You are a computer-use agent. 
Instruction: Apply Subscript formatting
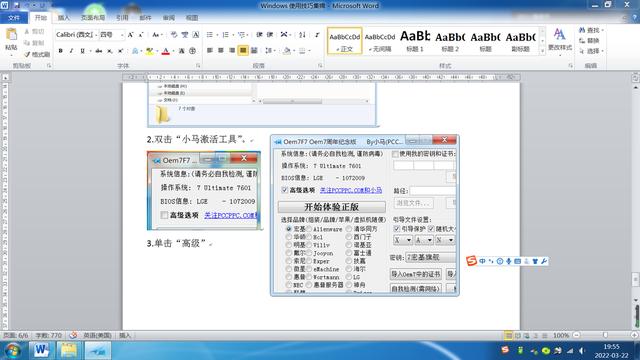click(x=110, y=51)
